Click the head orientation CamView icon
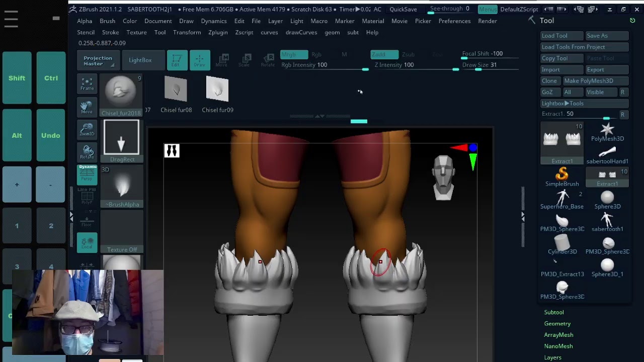Screen dimensions: 644x362 click(443, 177)
